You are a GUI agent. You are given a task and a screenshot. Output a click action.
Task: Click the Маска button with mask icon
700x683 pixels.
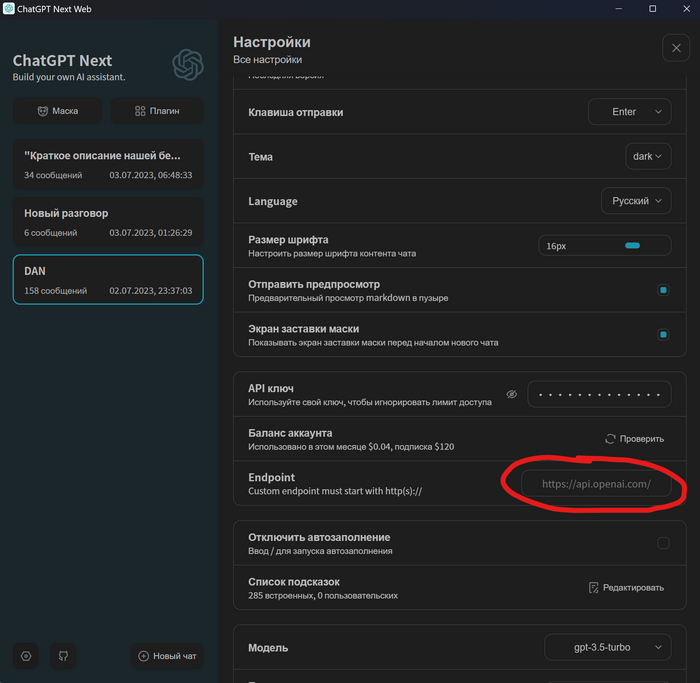[x=58, y=111]
